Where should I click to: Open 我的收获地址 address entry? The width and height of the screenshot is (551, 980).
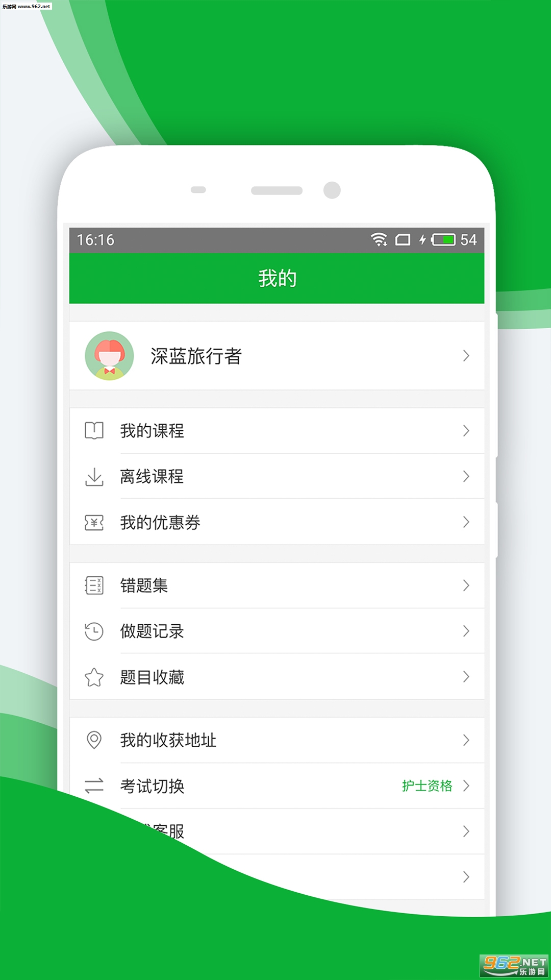(x=277, y=740)
